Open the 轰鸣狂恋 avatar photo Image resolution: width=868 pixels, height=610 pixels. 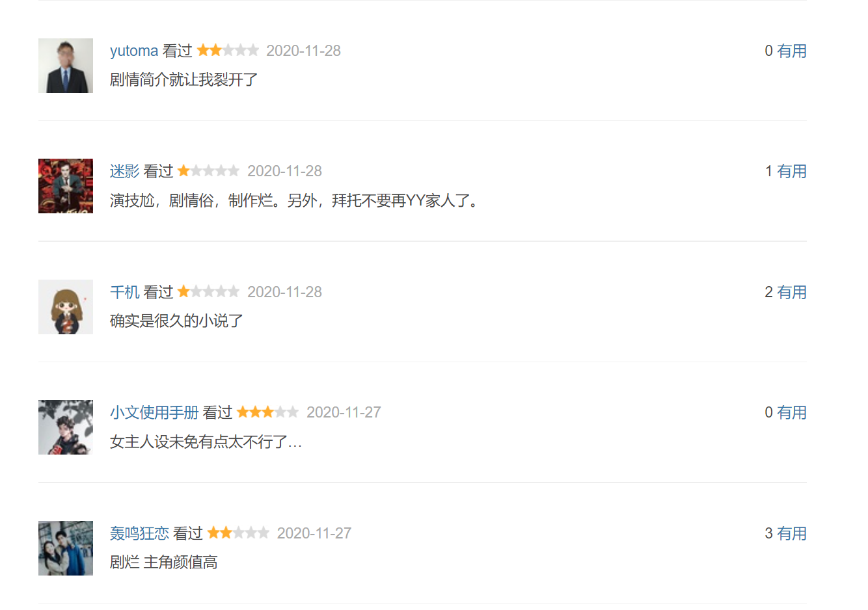tap(66, 548)
